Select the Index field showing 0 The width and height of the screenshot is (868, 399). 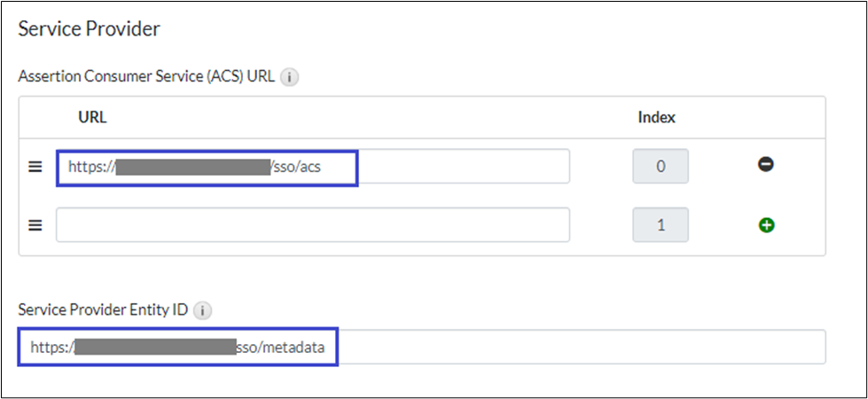660,167
